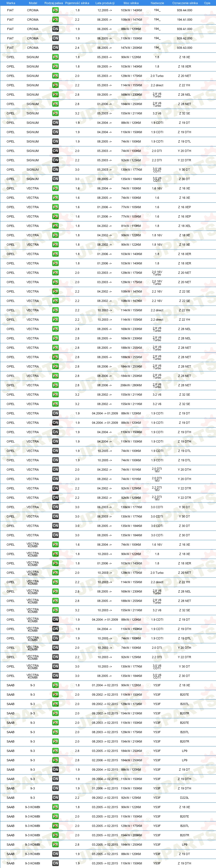216x868 pixels.
Task: Select production years '01.2004 -> 02.2015'
Action: point(105,685)
